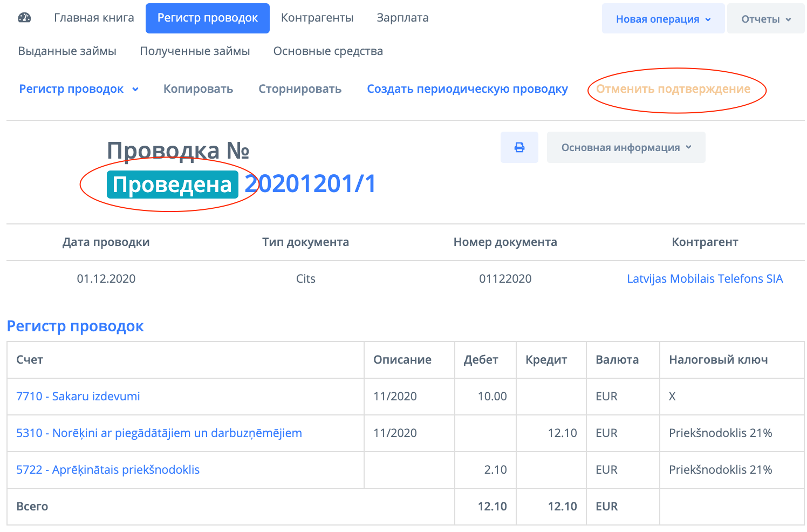The width and height of the screenshot is (807, 532).
Task: Open the Главная книга tab
Action: (x=94, y=18)
